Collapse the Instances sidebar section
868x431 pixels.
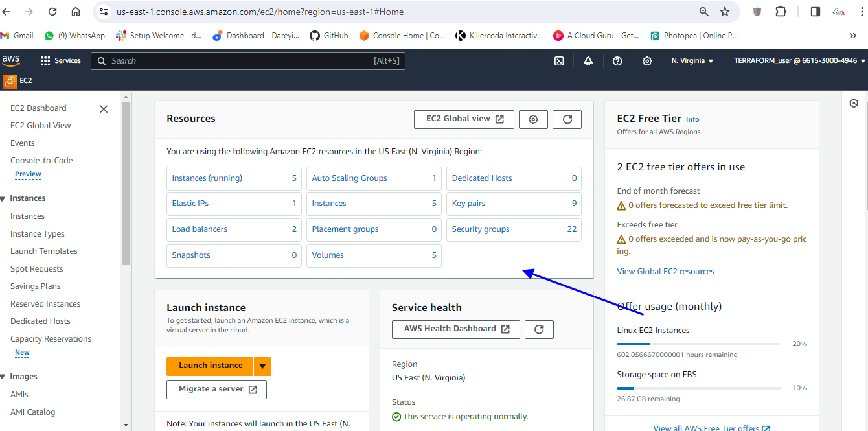tap(3, 198)
